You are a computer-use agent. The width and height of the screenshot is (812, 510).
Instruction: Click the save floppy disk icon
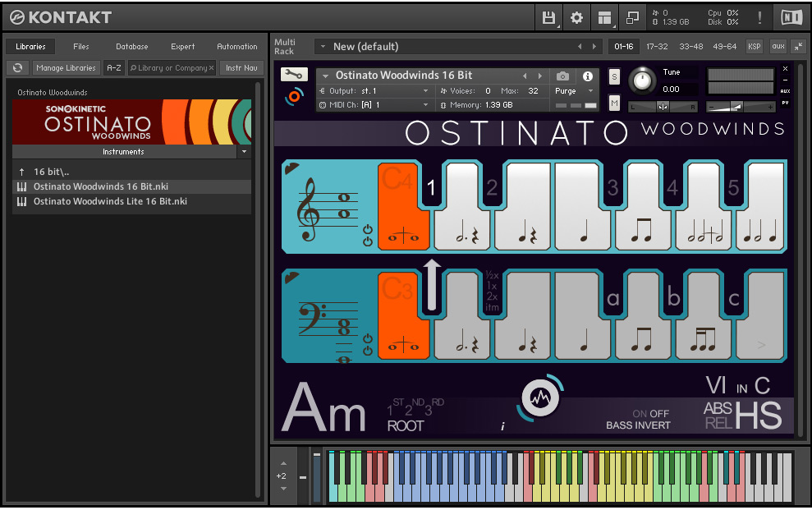(x=548, y=17)
